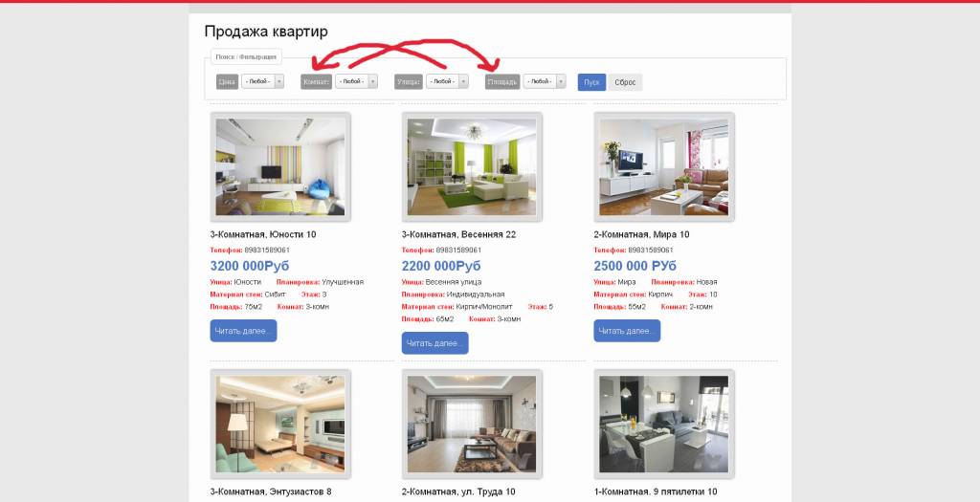Open the 3-Комнатная, Юности 10 title link

[x=263, y=235]
